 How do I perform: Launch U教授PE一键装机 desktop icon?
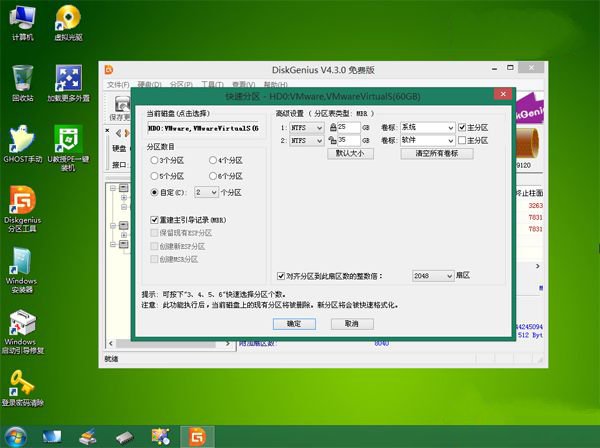(x=68, y=148)
